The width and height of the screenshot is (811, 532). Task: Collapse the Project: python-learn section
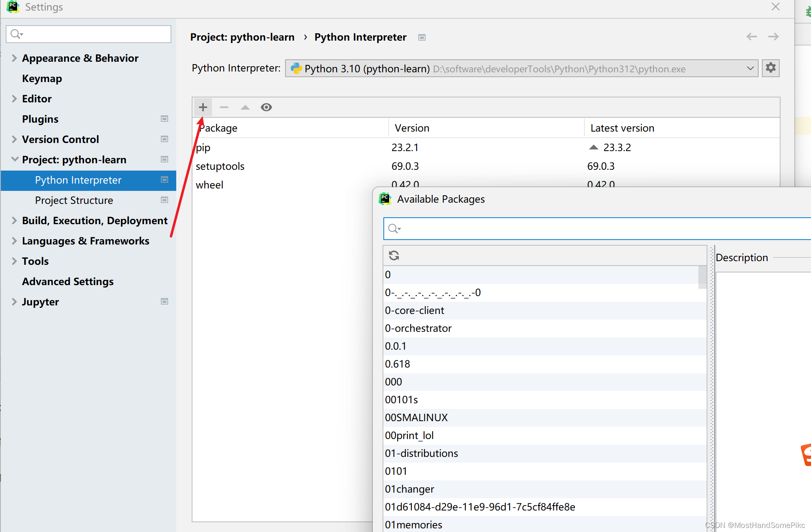(x=14, y=160)
